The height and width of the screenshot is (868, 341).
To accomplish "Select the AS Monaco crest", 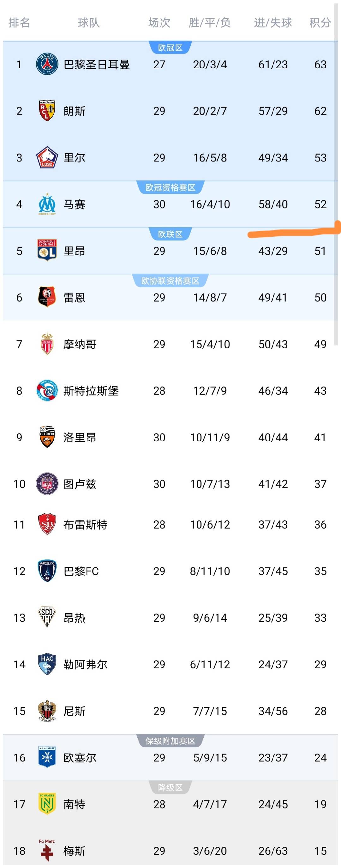I will tap(47, 344).
